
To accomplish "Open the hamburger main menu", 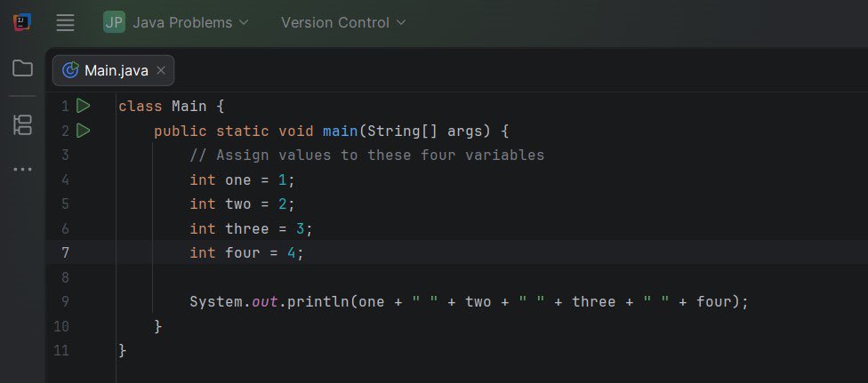I will click(x=65, y=23).
